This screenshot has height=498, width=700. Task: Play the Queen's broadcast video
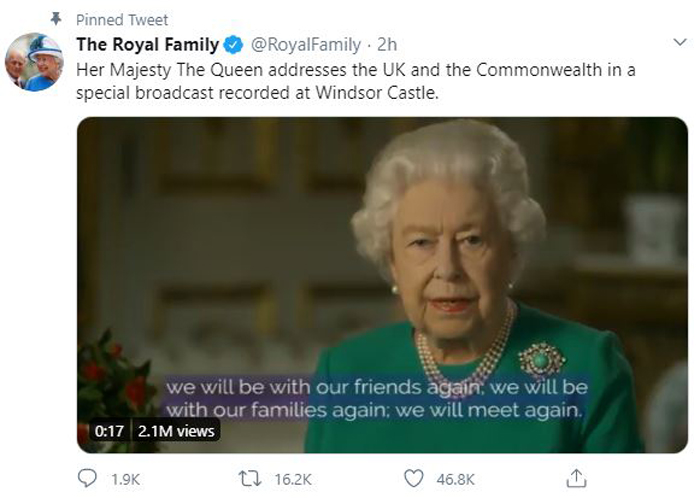(x=382, y=285)
